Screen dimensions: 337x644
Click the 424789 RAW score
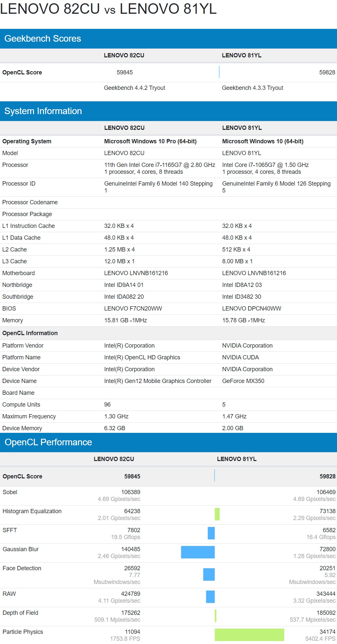tap(131, 594)
